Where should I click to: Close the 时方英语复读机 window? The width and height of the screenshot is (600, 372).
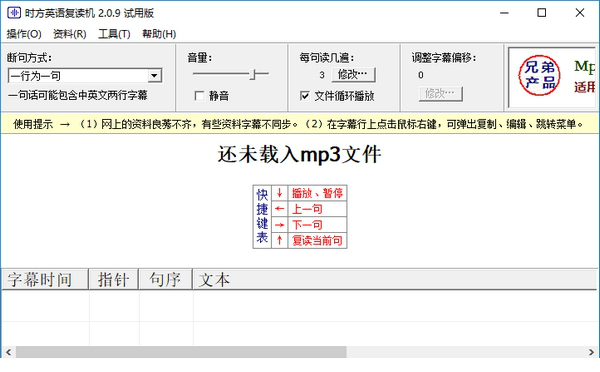(x=580, y=13)
